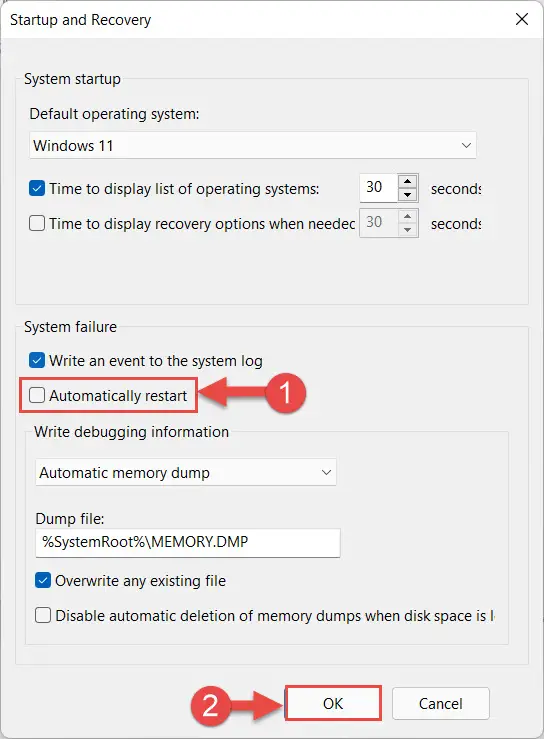Image resolution: width=544 pixels, height=739 pixels.
Task: Click the 'Write debugging information' group label
Action: click(132, 432)
